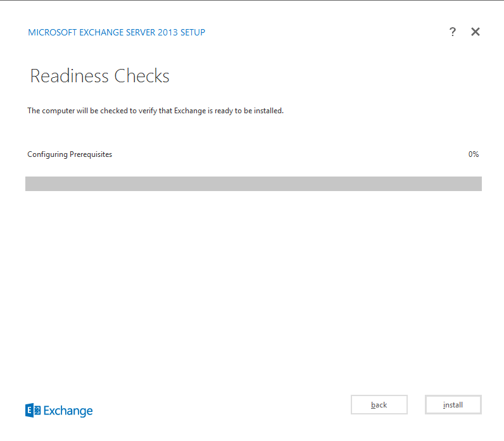Click the 'Configuring Prerequisites' status text
504x441 pixels.
click(70, 154)
